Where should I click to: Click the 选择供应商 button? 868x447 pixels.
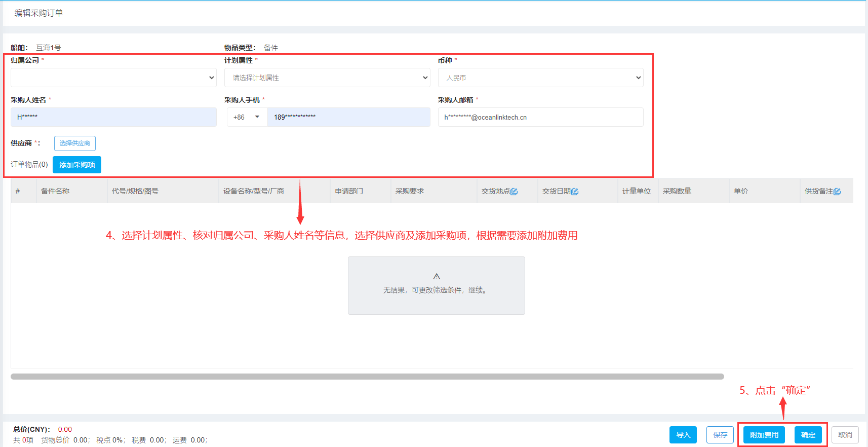click(75, 143)
